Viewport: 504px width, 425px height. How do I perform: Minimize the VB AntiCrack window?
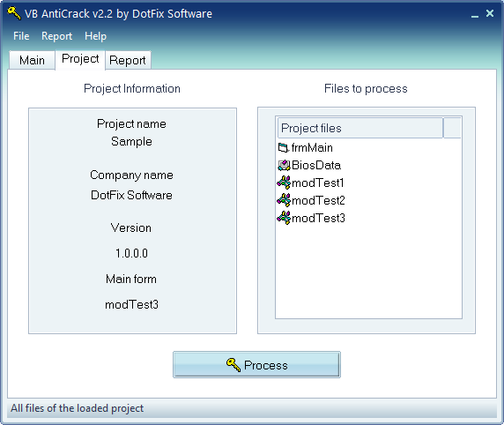click(475, 14)
